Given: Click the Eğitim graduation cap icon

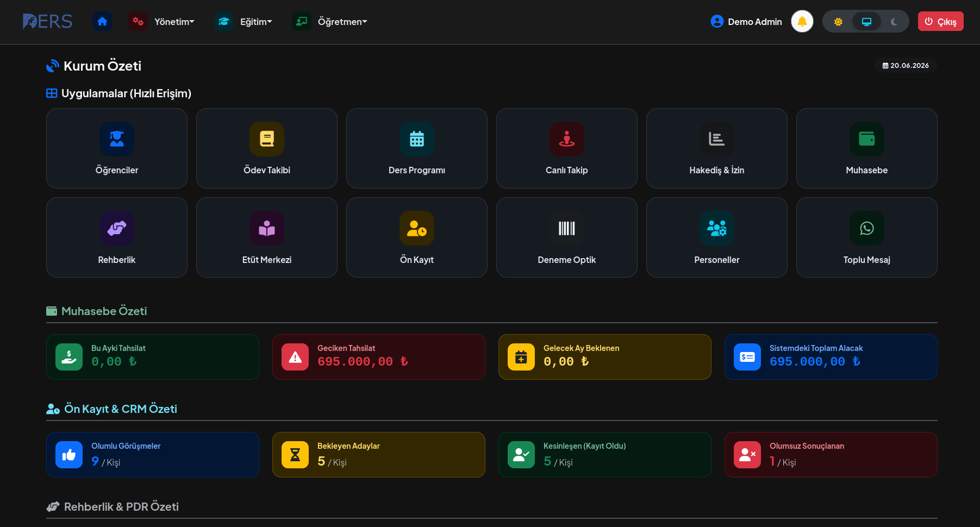Looking at the screenshot, I should [223, 22].
